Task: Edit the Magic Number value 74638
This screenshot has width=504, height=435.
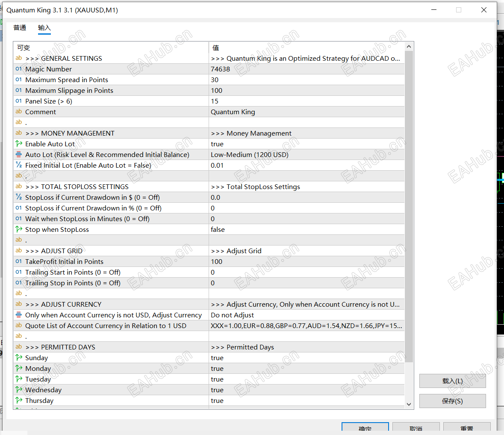Action: click(307, 69)
